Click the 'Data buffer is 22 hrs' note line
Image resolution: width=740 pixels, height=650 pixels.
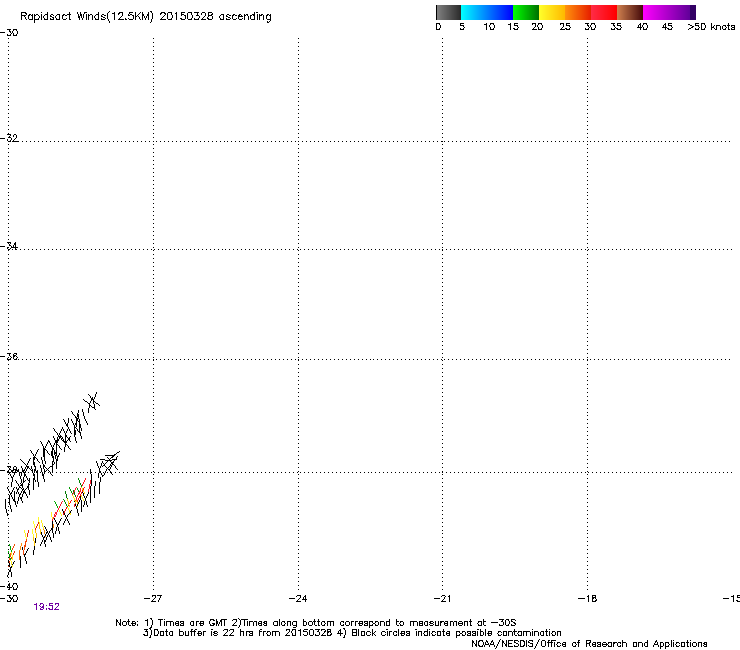[x=352, y=633]
